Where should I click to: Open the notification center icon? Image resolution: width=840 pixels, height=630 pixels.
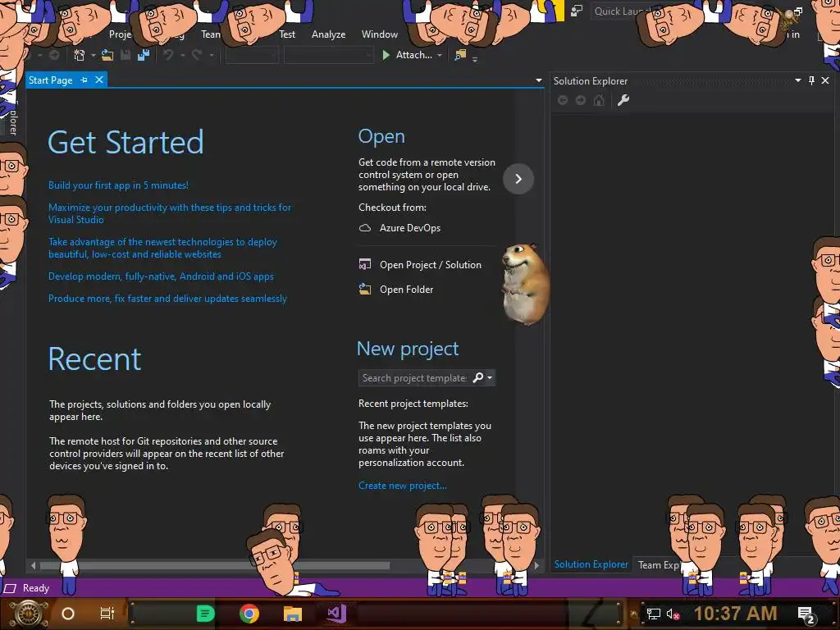[806, 615]
